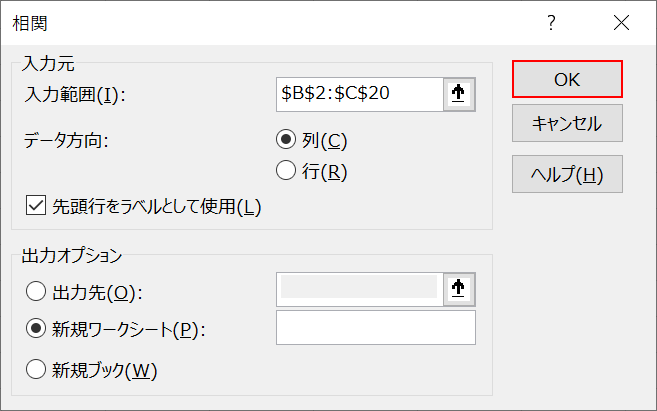
Task: Choose the 出力先(O) output option
Action: point(37,292)
